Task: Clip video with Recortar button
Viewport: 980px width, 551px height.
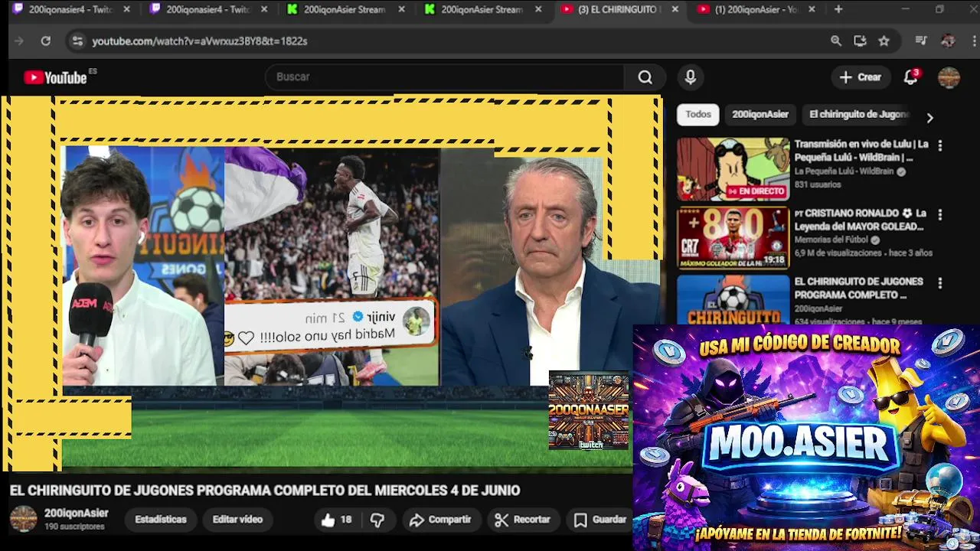Action: pyautogui.click(x=522, y=520)
